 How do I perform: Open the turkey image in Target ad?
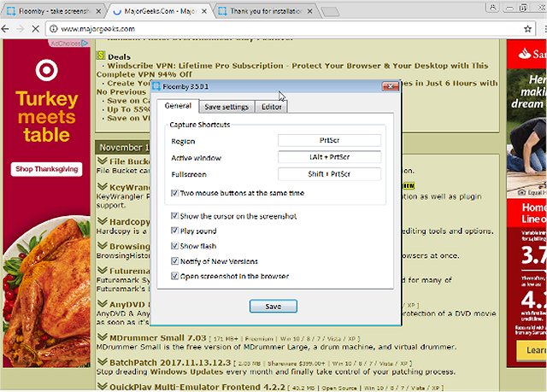[46, 293]
